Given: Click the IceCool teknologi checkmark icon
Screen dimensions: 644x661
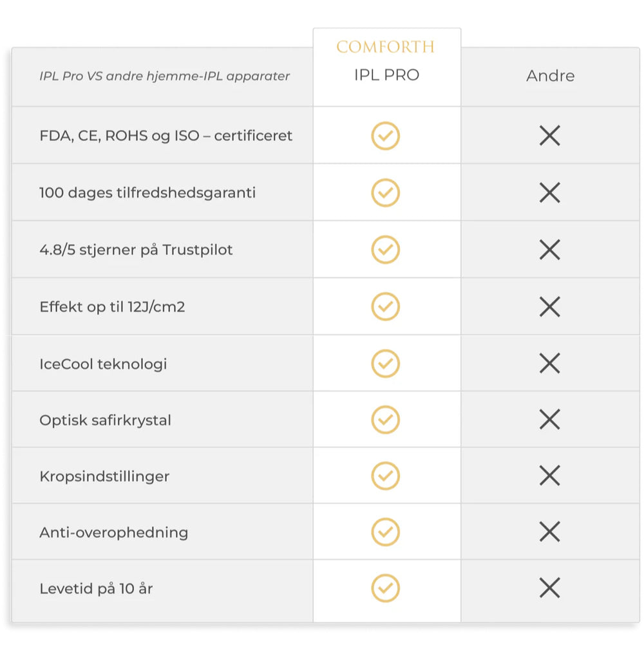Looking at the screenshot, I should point(385,364).
